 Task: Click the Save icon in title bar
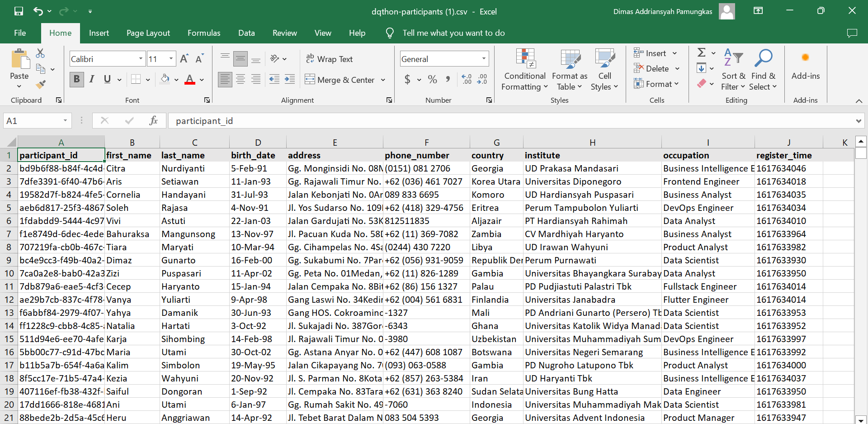click(x=19, y=11)
